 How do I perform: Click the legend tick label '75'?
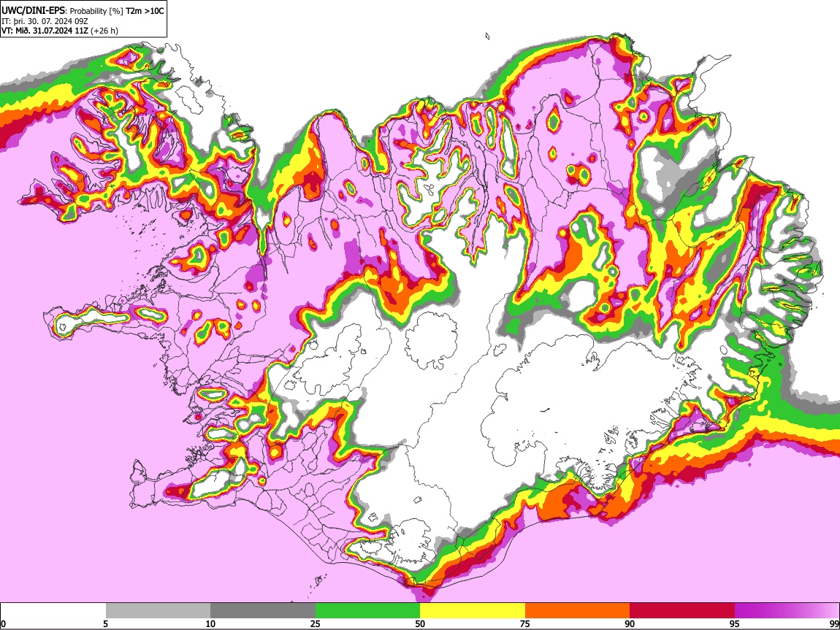[x=524, y=624]
